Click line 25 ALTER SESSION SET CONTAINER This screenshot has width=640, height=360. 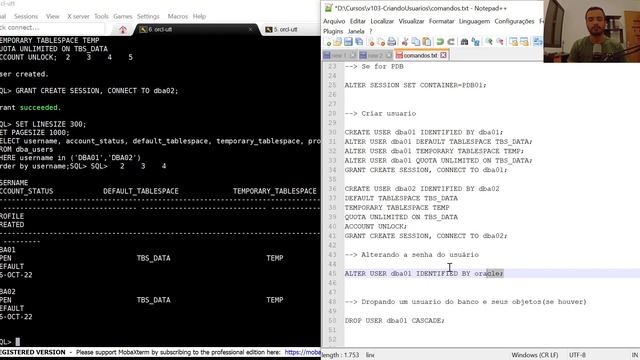click(x=416, y=85)
